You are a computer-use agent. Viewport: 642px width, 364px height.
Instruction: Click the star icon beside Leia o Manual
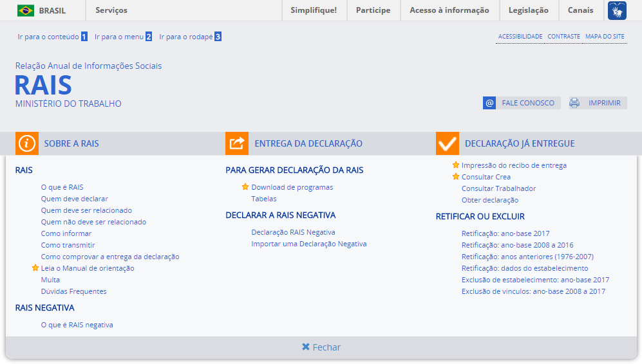click(x=35, y=268)
